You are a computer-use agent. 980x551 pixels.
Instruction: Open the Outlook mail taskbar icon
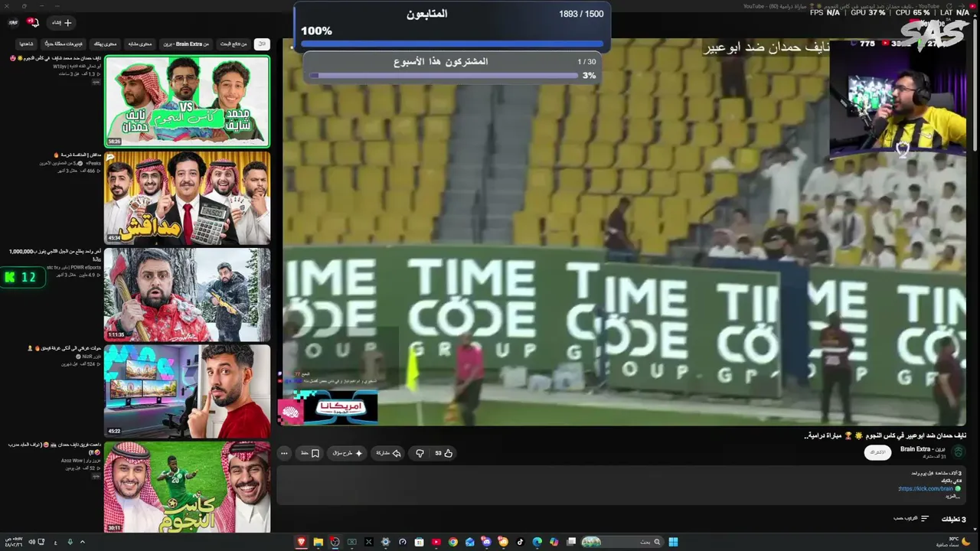[x=469, y=542]
